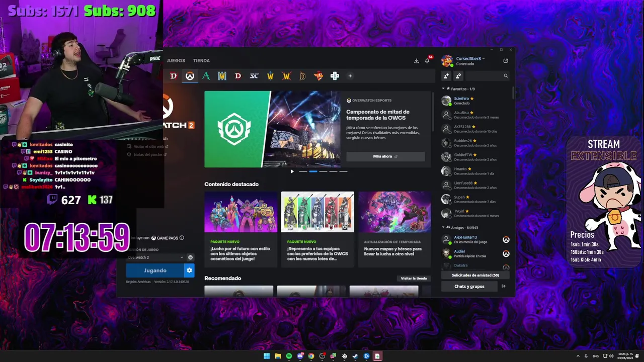Select the gold World of Warcraft icon

[270, 76]
